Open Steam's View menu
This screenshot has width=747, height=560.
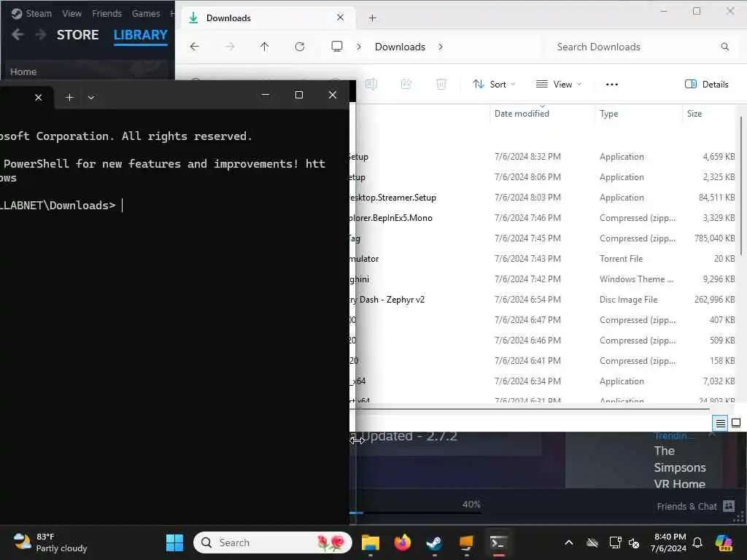(x=72, y=13)
